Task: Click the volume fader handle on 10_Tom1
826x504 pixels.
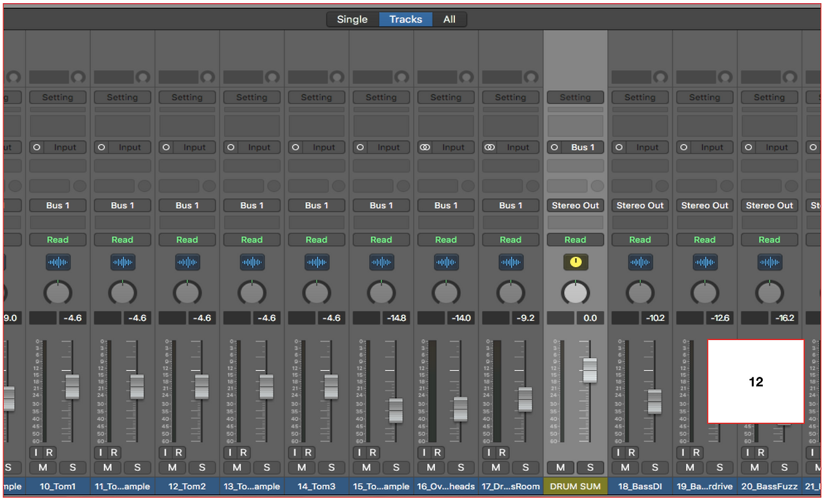Action: click(x=72, y=387)
